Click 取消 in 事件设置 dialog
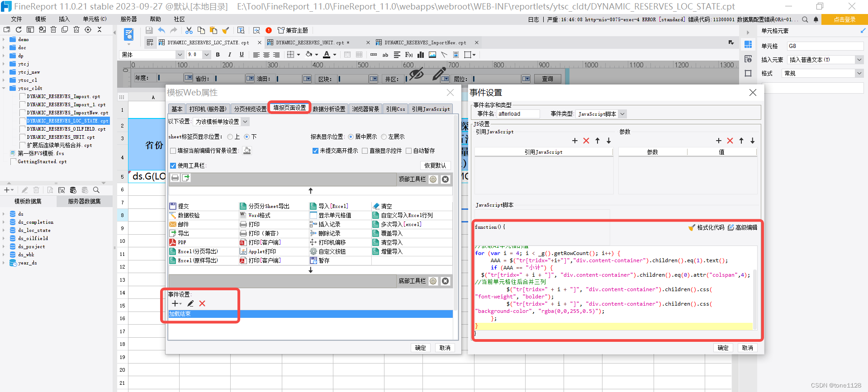Screen dimensions: 868x392 (x=748, y=348)
